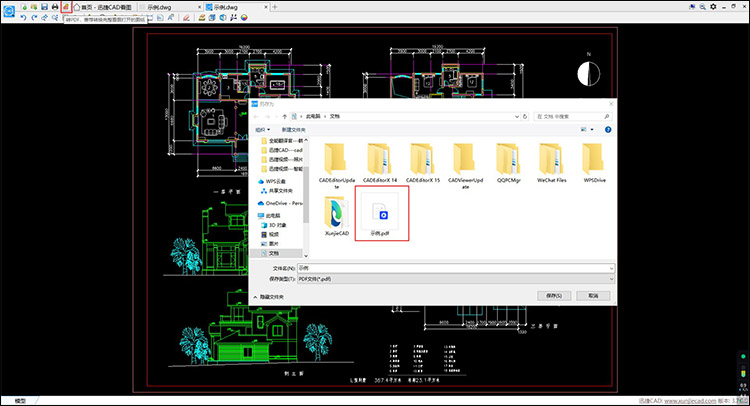
Task: Select the 示例.pdf file
Action: [380, 215]
